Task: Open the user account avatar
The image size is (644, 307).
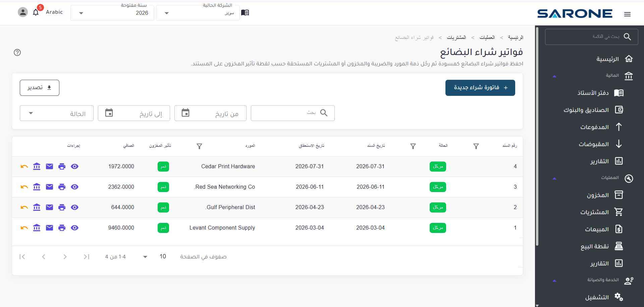Action: coord(23,12)
